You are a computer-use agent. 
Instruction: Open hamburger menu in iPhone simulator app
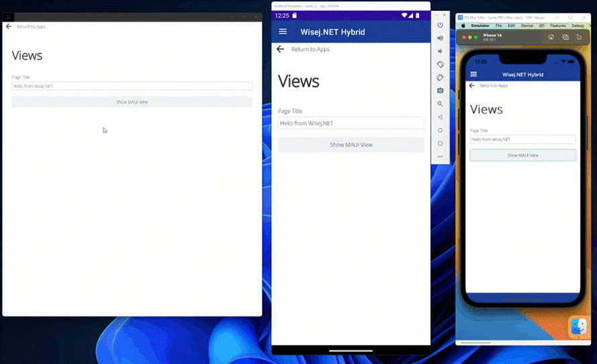[x=473, y=75]
